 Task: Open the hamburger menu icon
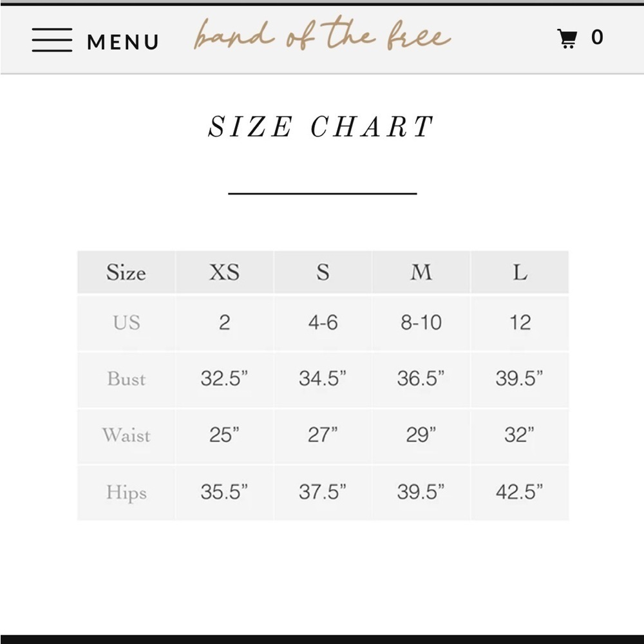pyautogui.click(x=52, y=40)
